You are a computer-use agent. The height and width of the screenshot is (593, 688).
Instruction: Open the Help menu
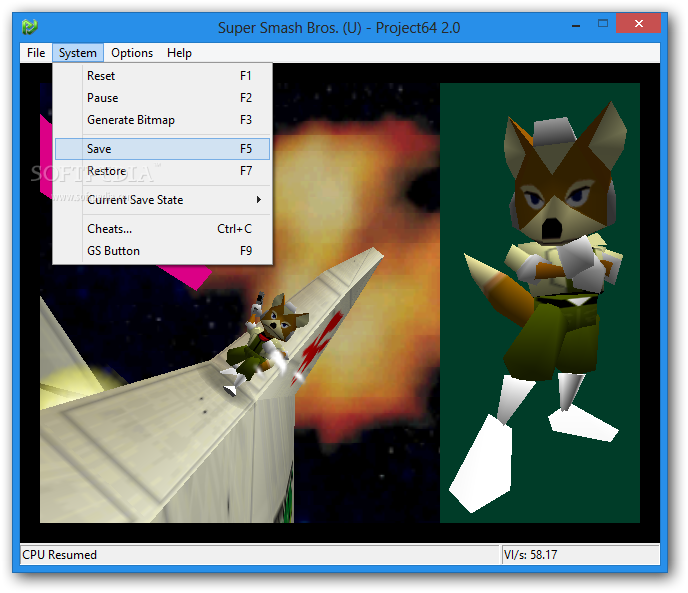[x=179, y=53]
